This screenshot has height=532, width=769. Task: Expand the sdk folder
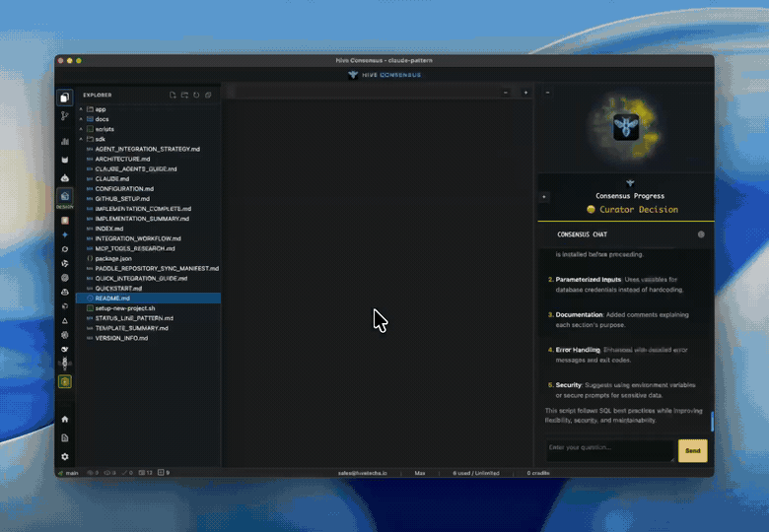click(x=148, y=139)
